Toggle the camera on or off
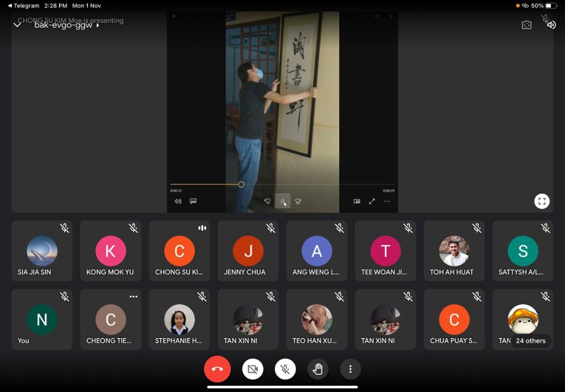 (253, 370)
